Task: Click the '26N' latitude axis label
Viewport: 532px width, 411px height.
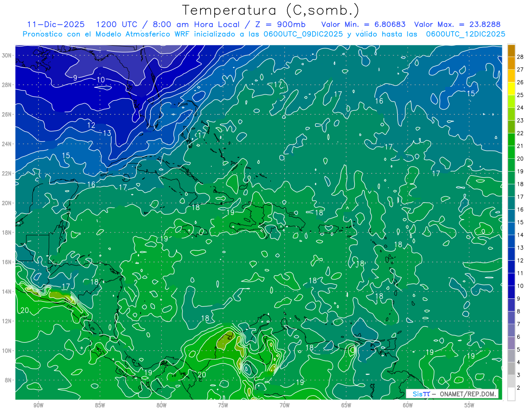Action: click(7, 114)
